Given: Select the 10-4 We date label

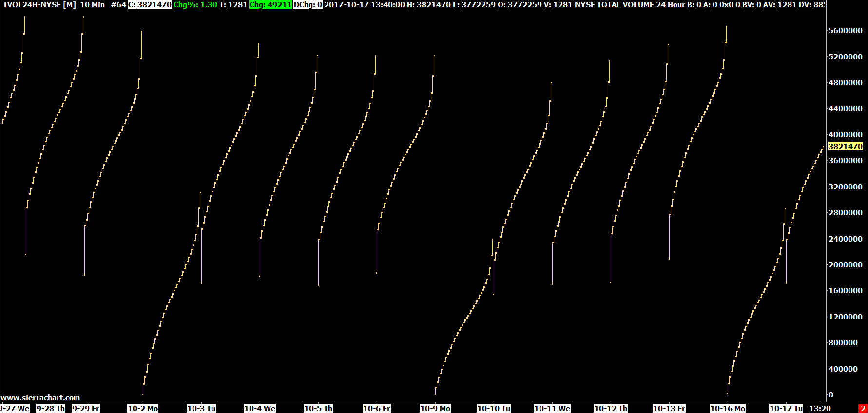Looking at the screenshot, I should [260, 408].
